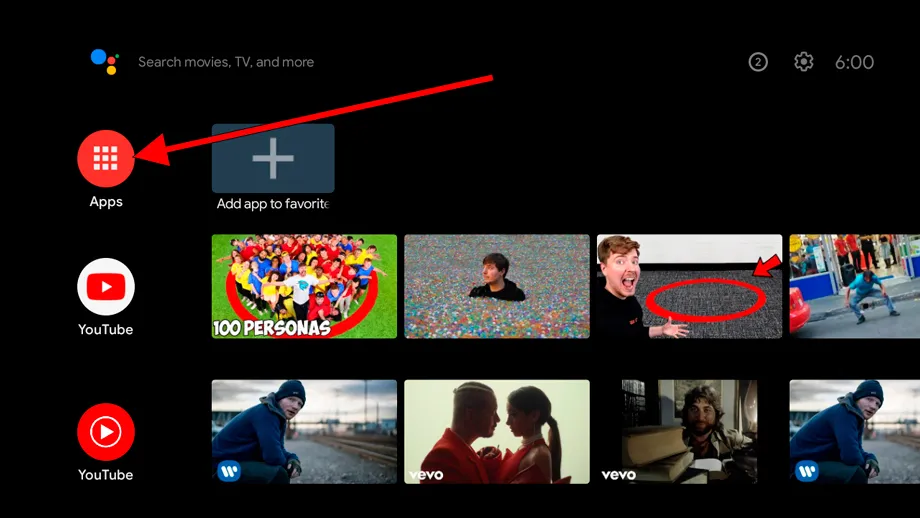The width and height of the screenshot is (920, 518).
Task: Play the vevo video with couple in red
Action: [496, 432]
